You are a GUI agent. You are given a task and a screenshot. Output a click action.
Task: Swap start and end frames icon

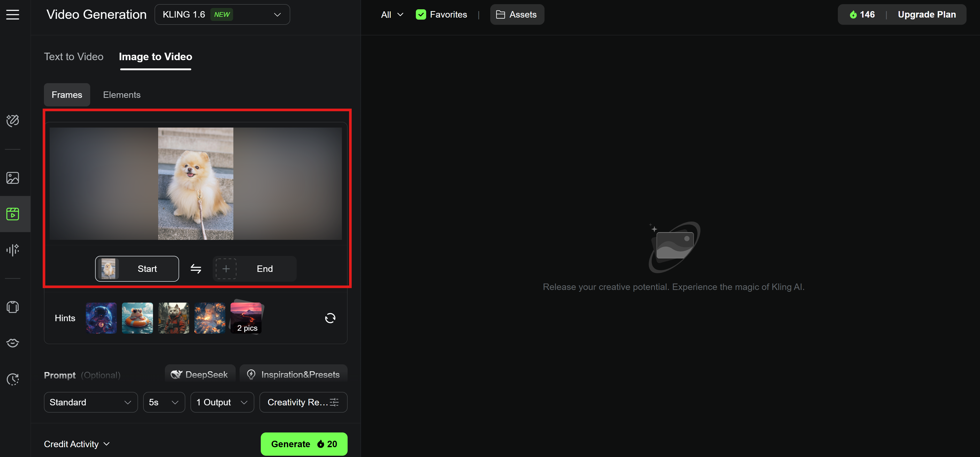(x=196, y=269)
